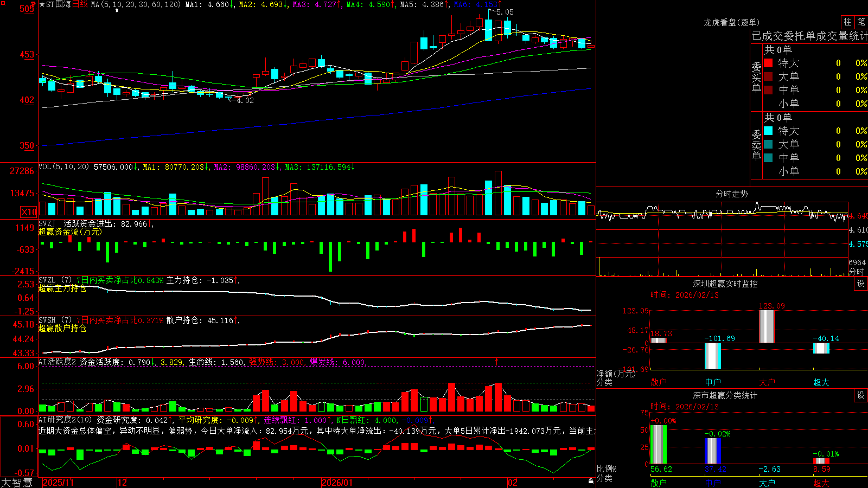This screenshot has width=868, height=488.
Task: Open 设 settings for 深圳超赢实时监控
Action: coord(861,284)
